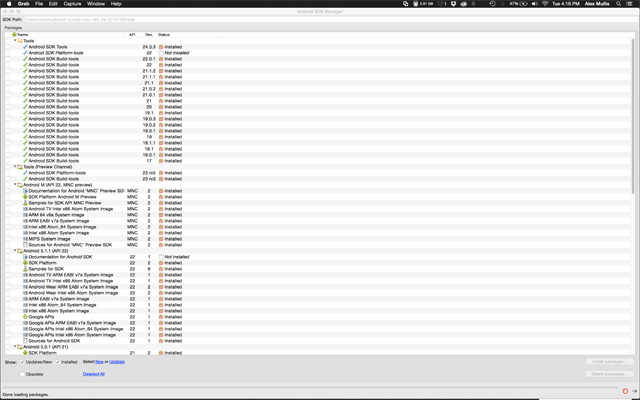Screen dimensions: 640x400
Task: Click the red stop icon in the status bar
Action: 625,391
